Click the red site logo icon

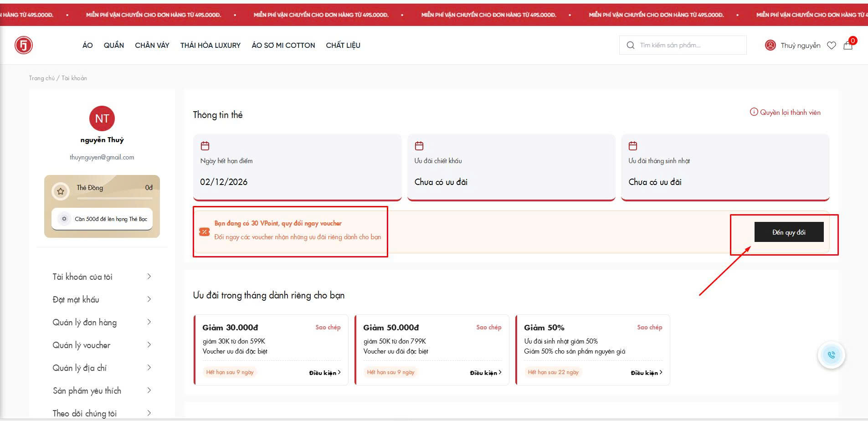(24, 45)
